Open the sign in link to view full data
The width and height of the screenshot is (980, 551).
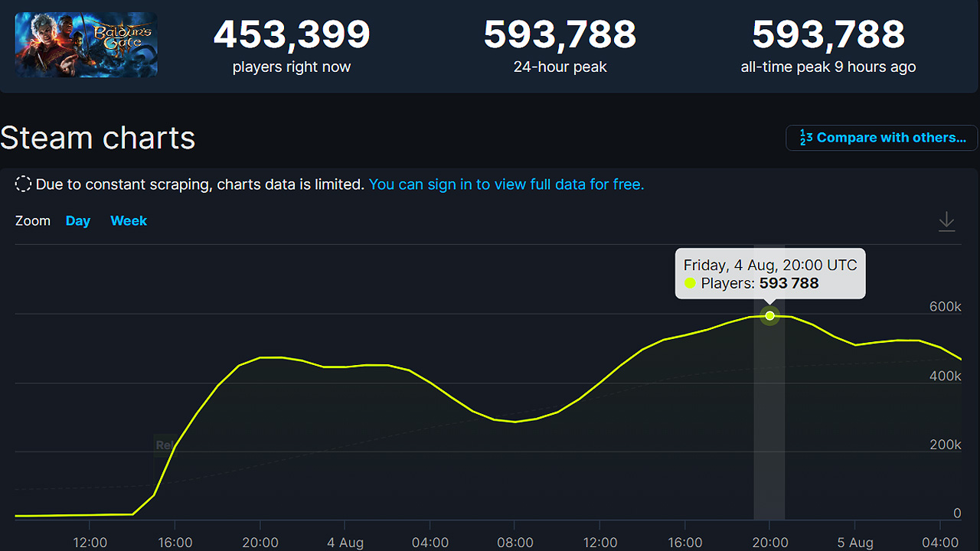coord(506,184)
